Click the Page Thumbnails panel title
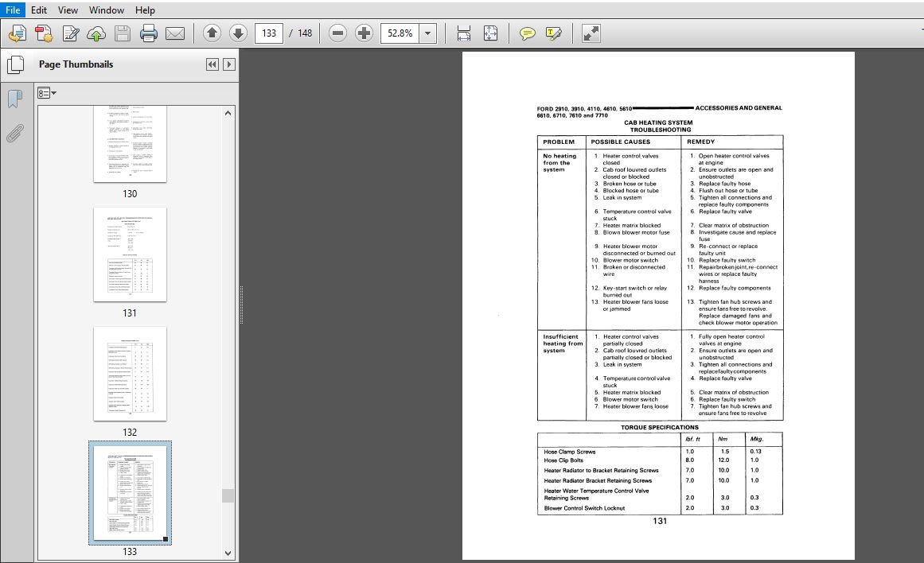The height and width of the screenshot is (563, 924). tap(76, 64)
